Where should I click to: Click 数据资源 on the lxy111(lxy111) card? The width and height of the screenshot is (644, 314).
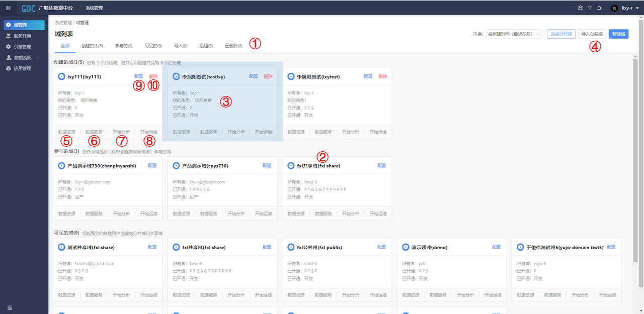click(x=66, y=132)
